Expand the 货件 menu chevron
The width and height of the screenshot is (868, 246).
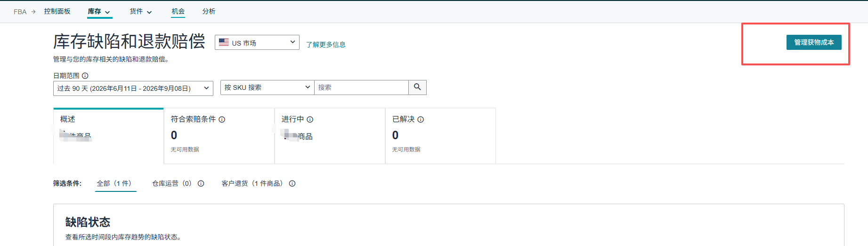point(149,12)
